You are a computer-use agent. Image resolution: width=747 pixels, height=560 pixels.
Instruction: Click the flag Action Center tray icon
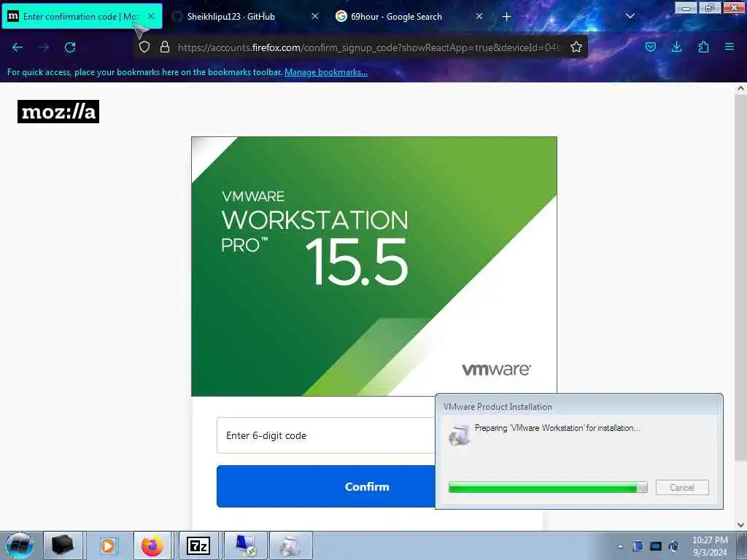[638, 546]
